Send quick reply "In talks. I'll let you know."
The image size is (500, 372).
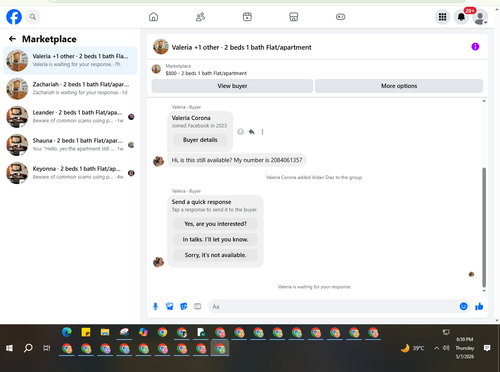[x=215, y=239]
